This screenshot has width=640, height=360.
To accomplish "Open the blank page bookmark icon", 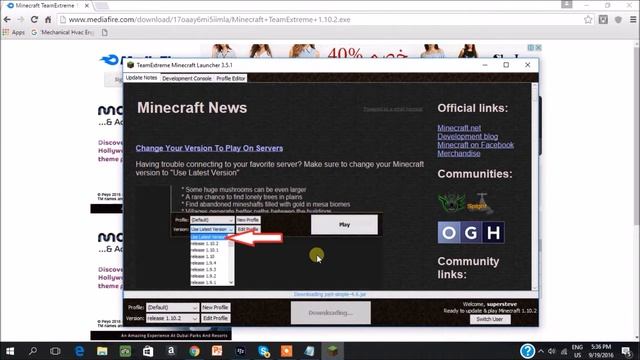I will click(x=105, y=32).
